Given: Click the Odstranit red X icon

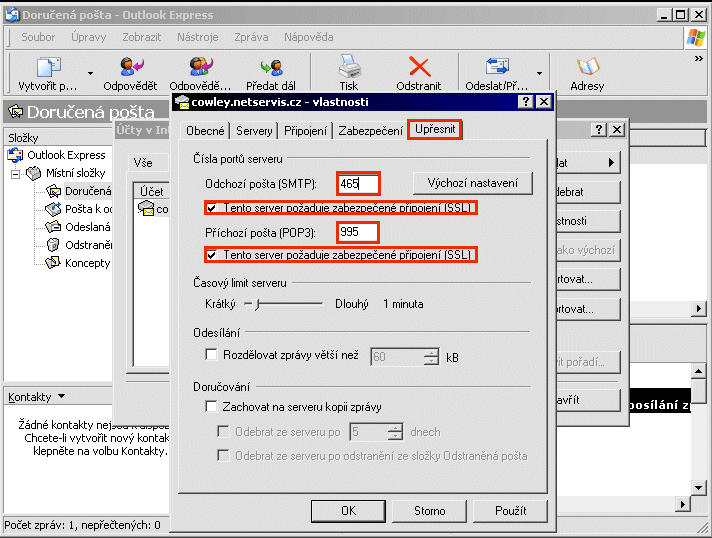Looking at the screenshot, I should pyautogui.click(x=419, y=67).
